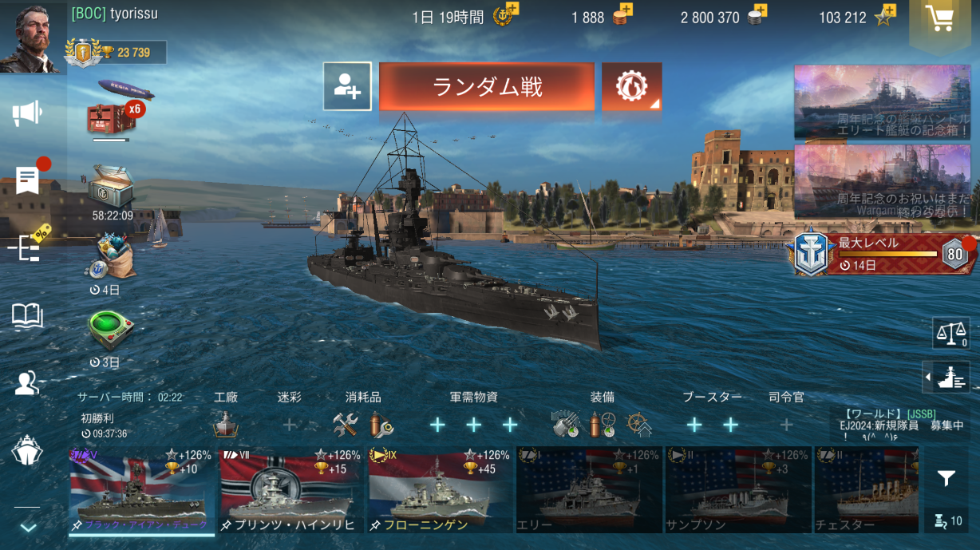The width and height of the screenshot is (980, 550).
Task: Open the tech tree icon
Action: [28, 249]
